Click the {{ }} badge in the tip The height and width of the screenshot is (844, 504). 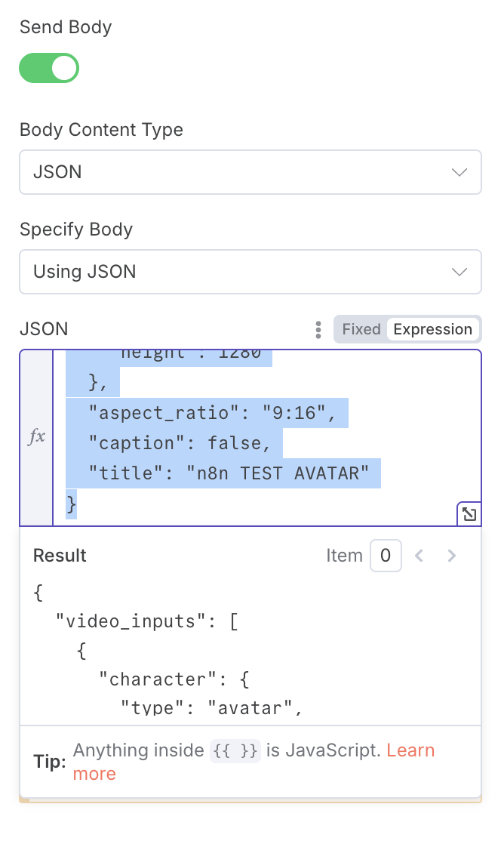point(235,750)
